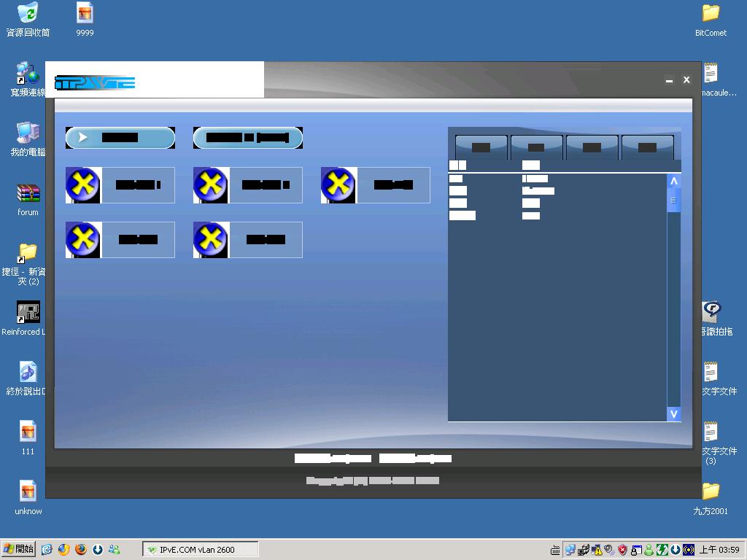Click the top scroll arrow of the IPvE list
747x560 pixels.
click(673, 181)
